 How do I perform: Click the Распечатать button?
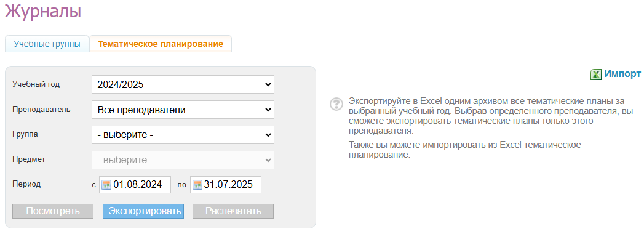point(233,211)
